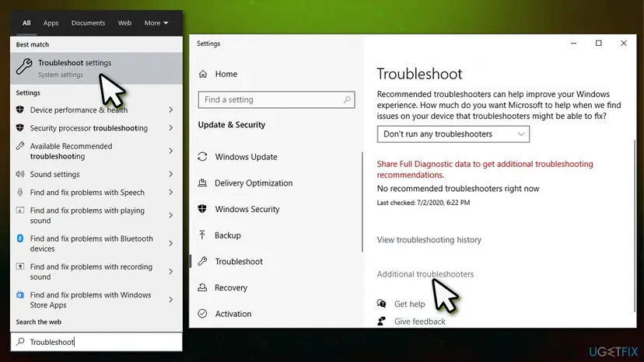Click shield icon next to Device performance & health
Viewport: 644px width, 362px height.
pos(19,110)
